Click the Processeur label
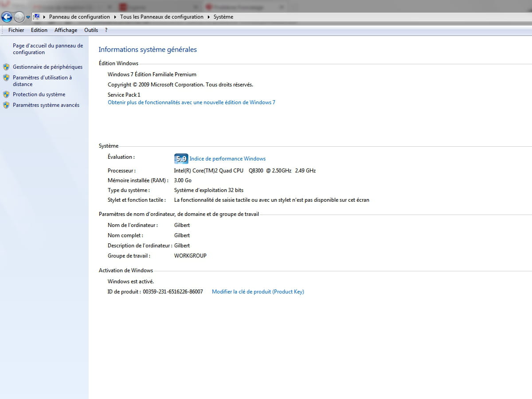This screenshot has height=399, width=532. pos(121,171)
